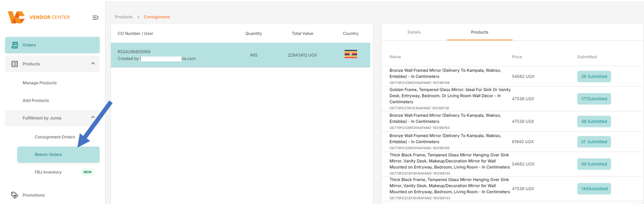Click the Uganda flag in the consignment row

coord(350,54)
